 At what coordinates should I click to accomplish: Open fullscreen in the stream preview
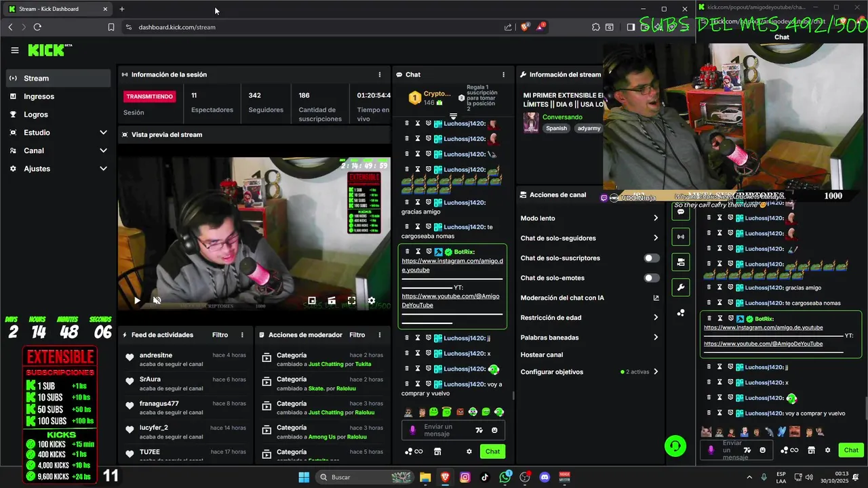click(351, 300)
